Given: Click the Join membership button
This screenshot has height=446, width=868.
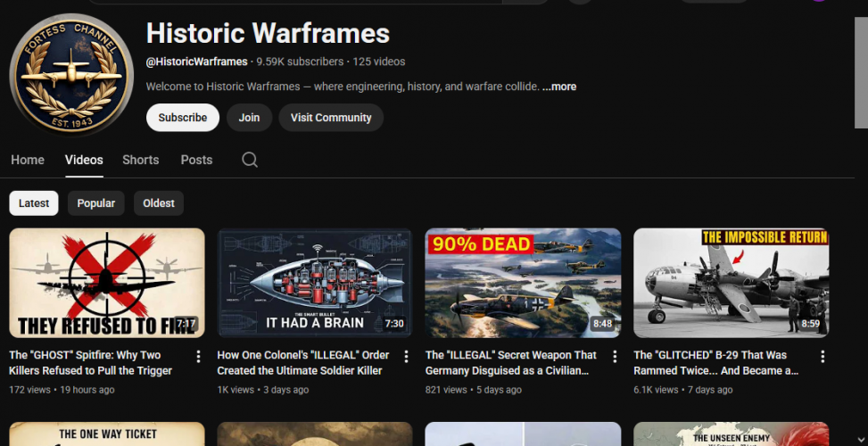Looking at the screenshot, I should tap(249, 118).
